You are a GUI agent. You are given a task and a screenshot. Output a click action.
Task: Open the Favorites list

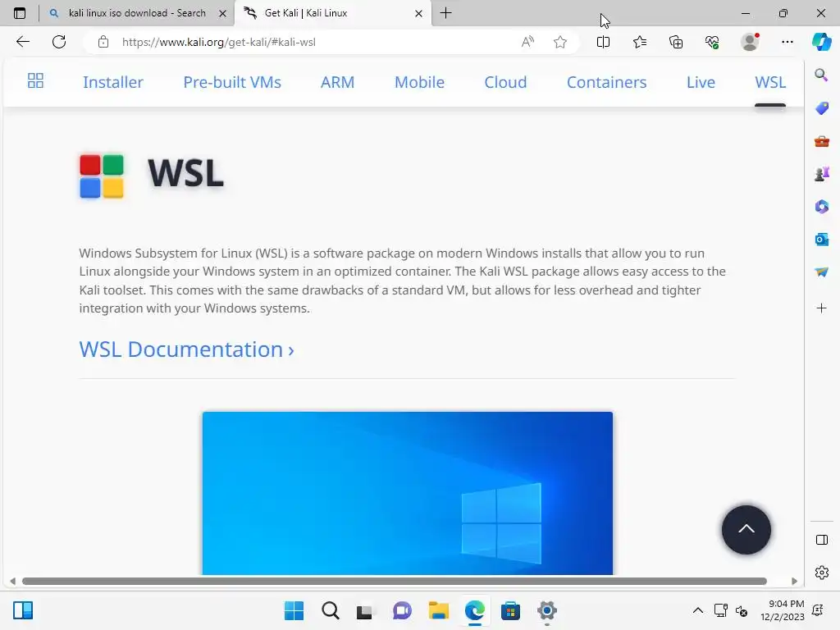640,42
